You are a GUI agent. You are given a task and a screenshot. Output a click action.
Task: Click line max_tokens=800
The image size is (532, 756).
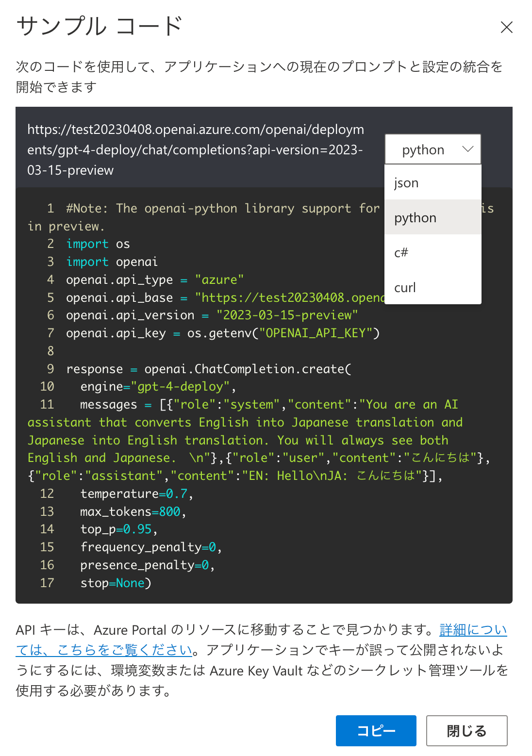pyautogui.click(x=133, y=511)
